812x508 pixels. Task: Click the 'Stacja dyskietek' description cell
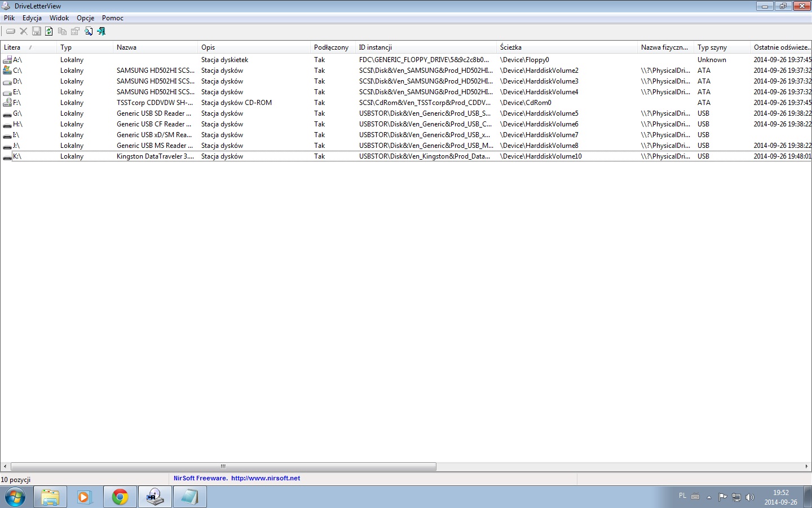pos(225,60)
